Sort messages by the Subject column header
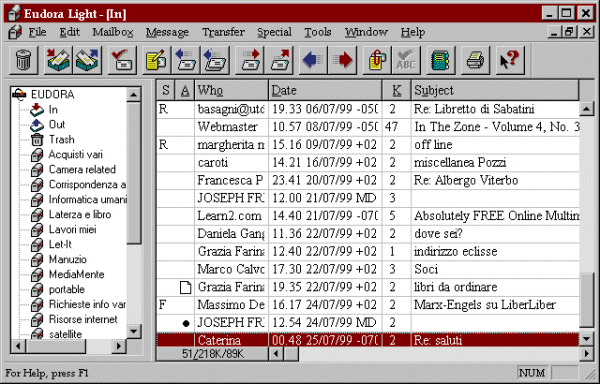 point(495,90)
